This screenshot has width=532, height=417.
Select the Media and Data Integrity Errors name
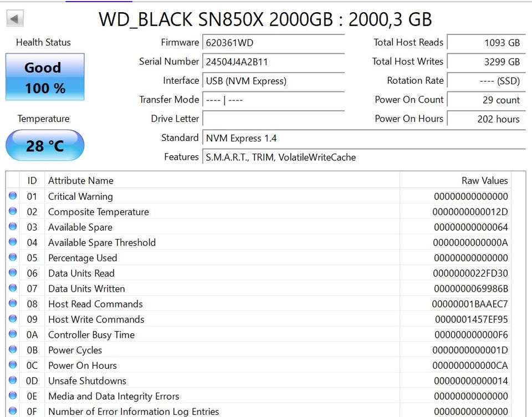(x=114, y=396)
